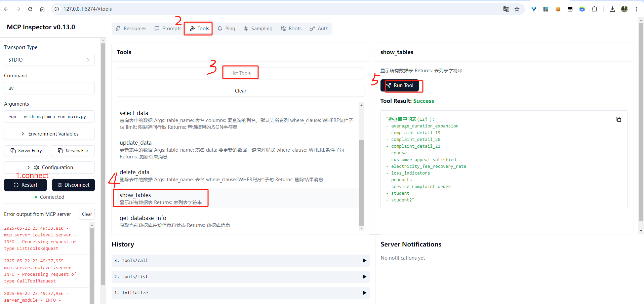Disconnect from the MCP server

[x=73, y=185]
